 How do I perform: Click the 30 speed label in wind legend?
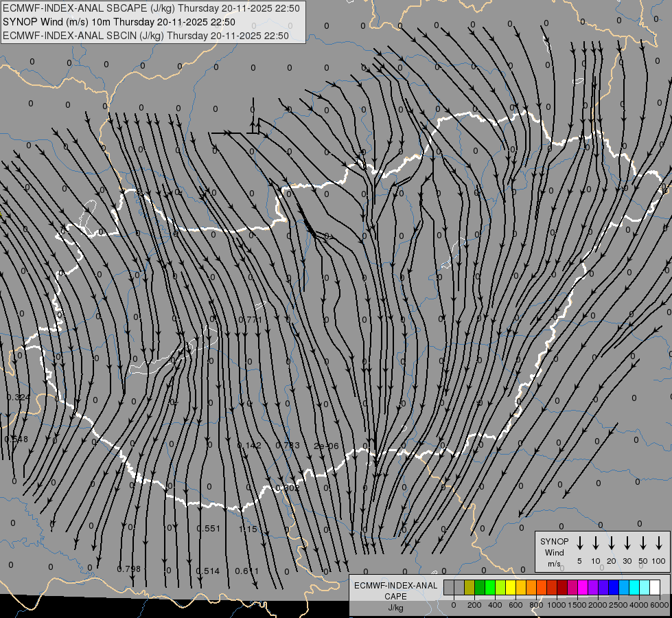point(627,561)
